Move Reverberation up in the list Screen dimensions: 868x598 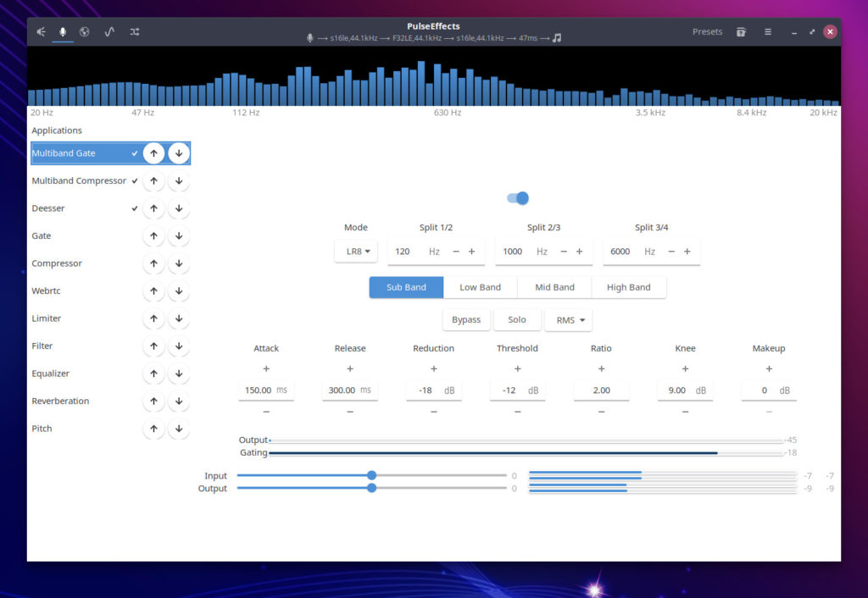(x=154, y=401)
